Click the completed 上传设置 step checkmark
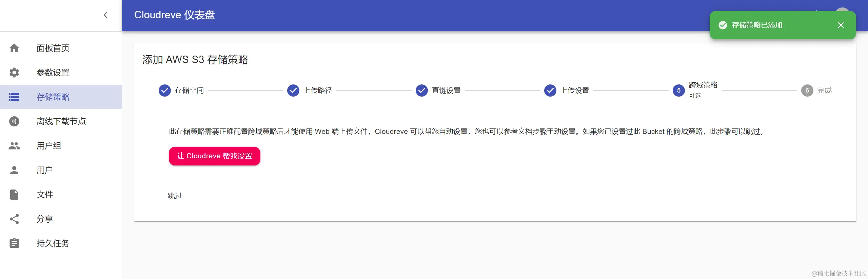868x279 pixels. pos(550,91)
